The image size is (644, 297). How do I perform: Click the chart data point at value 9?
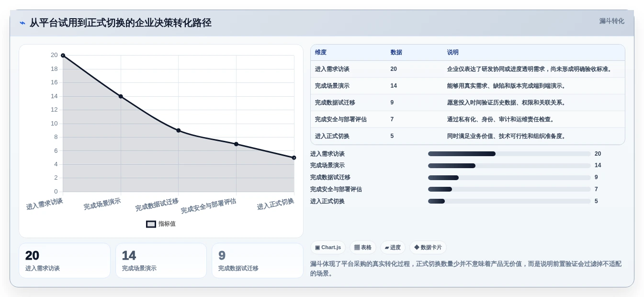click(179, 130)
